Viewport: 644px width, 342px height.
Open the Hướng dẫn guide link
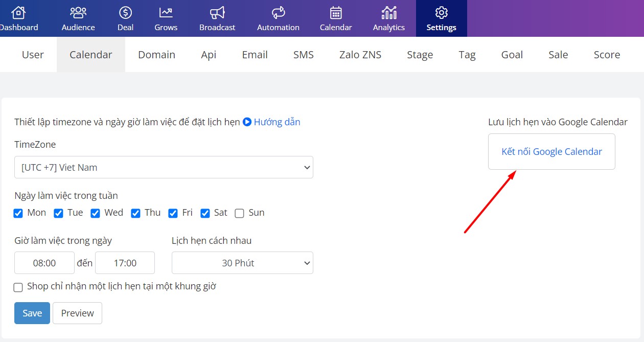pos(277,122)
